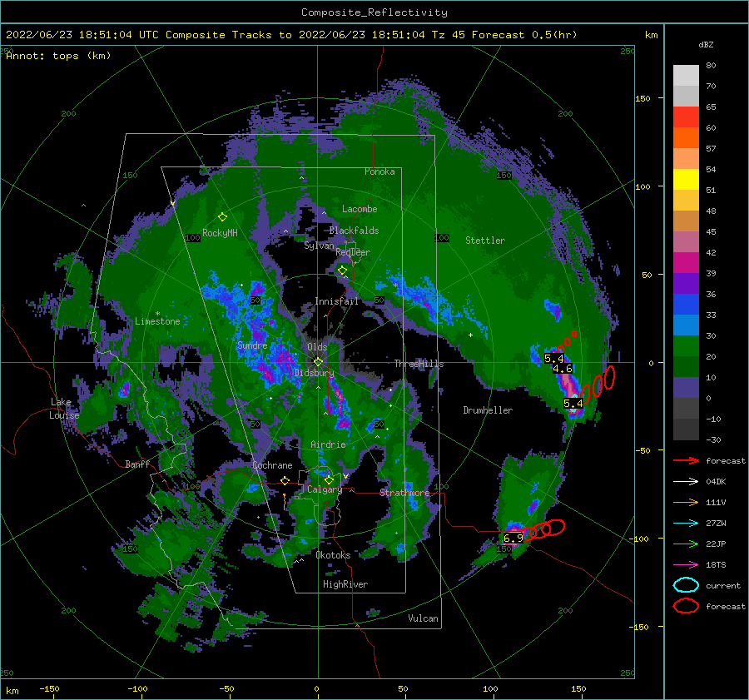Click the orange 111V arrow in the legend
This screenshot has width=749, height=700.
(x=686, y=502)
